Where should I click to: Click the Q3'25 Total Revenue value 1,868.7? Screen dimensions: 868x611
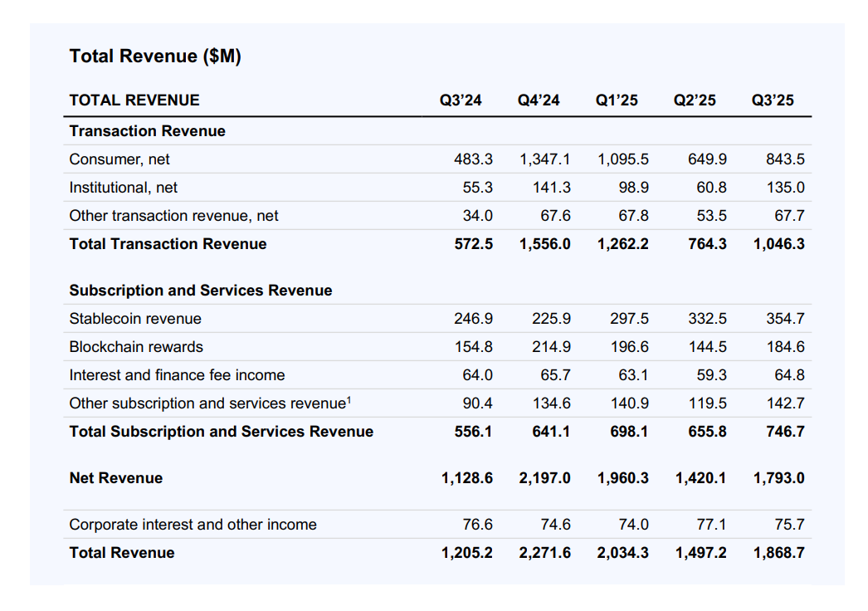[779, 554]
